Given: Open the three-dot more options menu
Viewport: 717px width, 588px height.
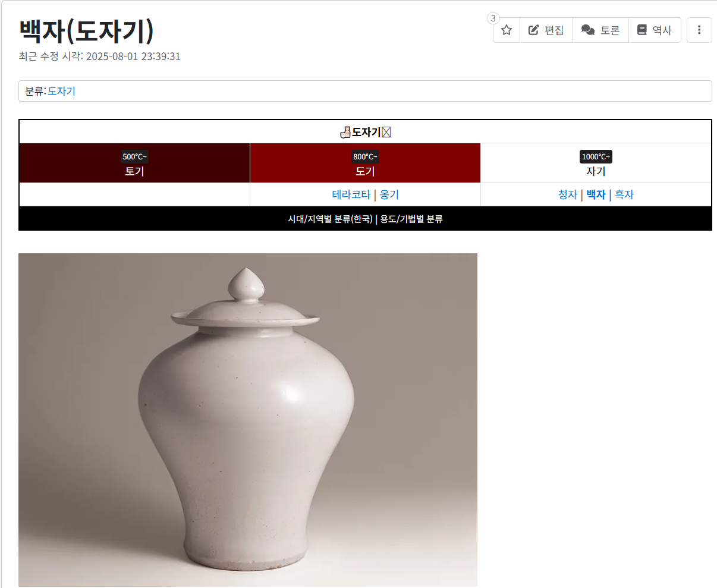Looking at the screenshot, I should pos(699,30).
